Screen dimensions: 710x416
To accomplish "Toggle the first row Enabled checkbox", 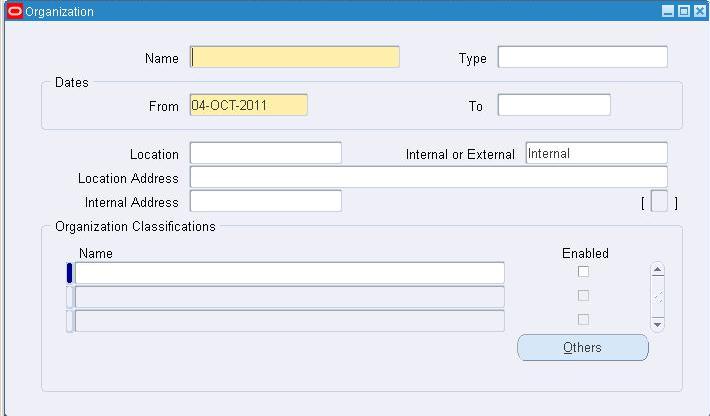I will point(583,272).
